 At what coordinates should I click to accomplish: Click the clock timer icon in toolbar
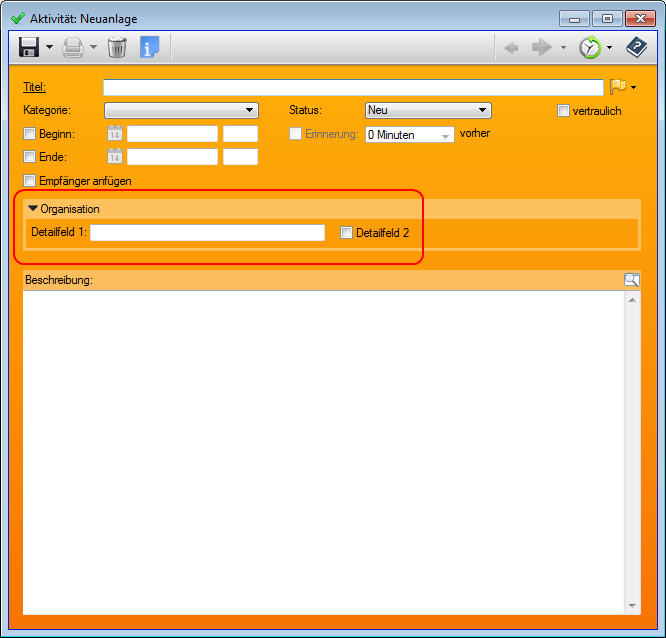pos(590,47)
